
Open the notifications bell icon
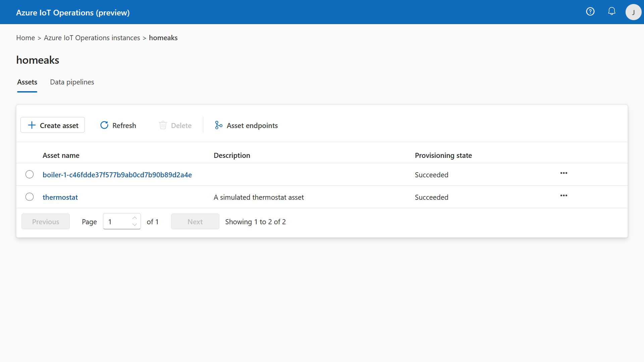click(612, 11)
